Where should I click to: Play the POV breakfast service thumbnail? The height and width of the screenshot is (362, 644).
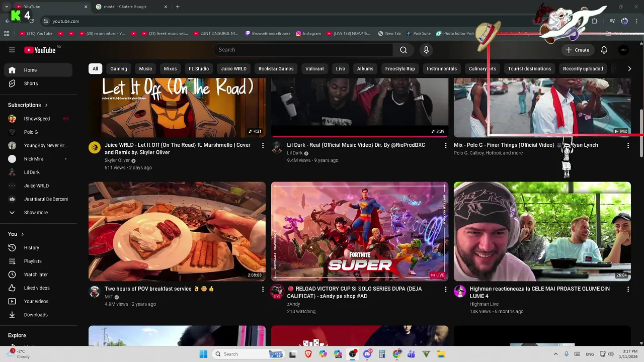[x=177, y=231]
